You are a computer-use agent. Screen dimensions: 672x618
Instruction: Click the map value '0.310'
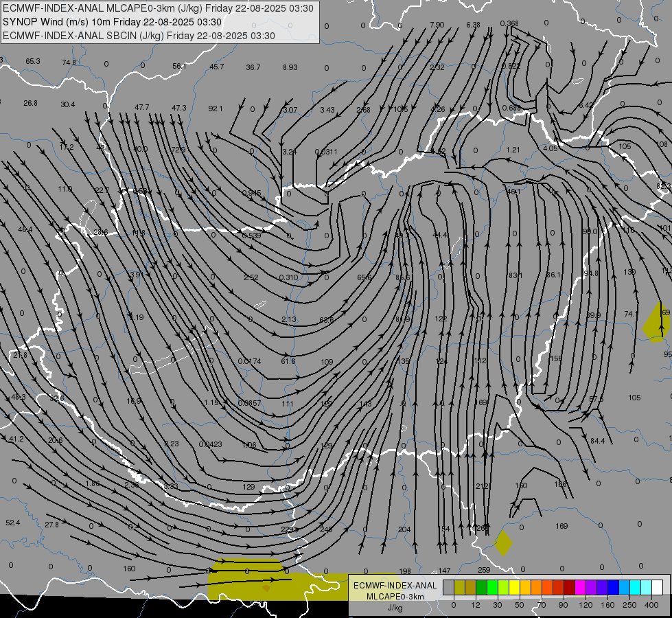[288, 277]
